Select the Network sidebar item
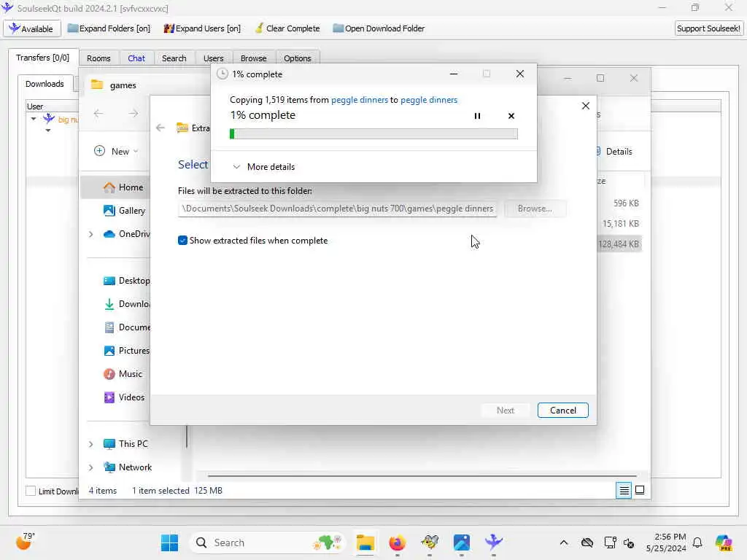 128,467
